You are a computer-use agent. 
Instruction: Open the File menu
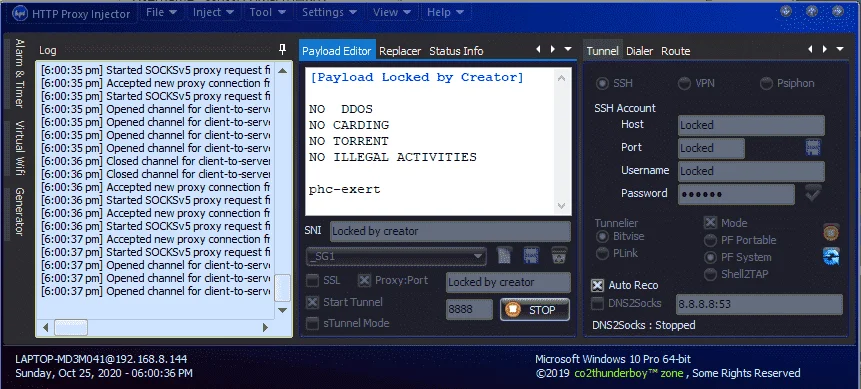coord(161,12)
